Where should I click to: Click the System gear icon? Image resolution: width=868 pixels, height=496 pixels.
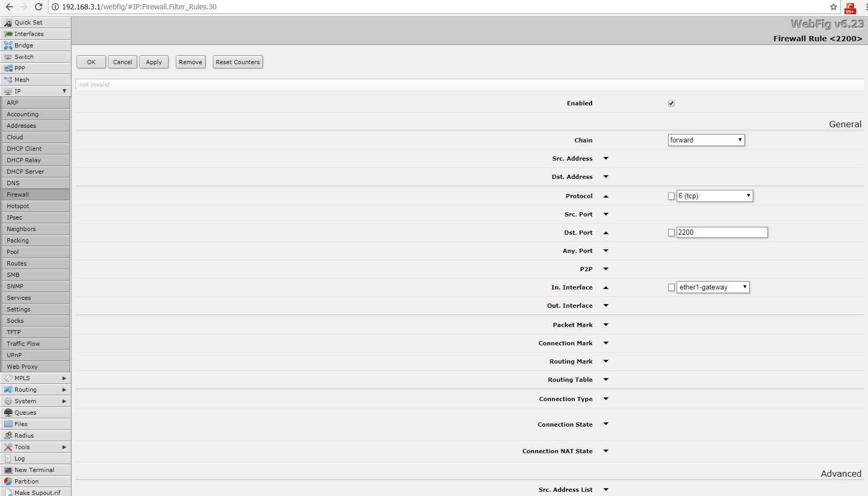pyautogui.click(x=8, y=401)
